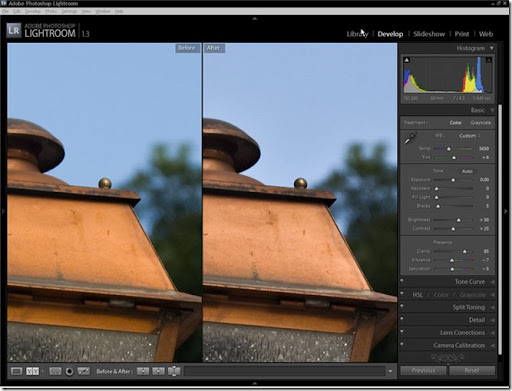The height and width of the screenshot is (391, 512).
Task: Turn off Detail panel switch
Action: (x=402, y=320)
